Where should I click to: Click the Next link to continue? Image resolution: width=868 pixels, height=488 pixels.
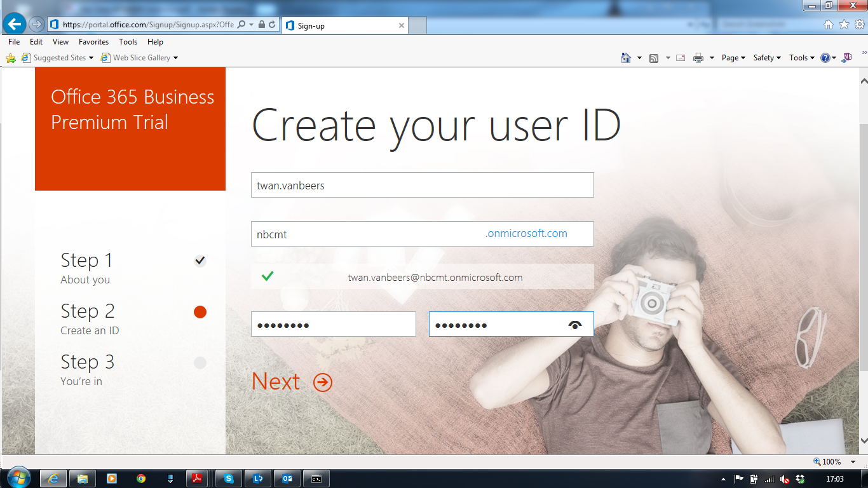[x=276, y=381]
